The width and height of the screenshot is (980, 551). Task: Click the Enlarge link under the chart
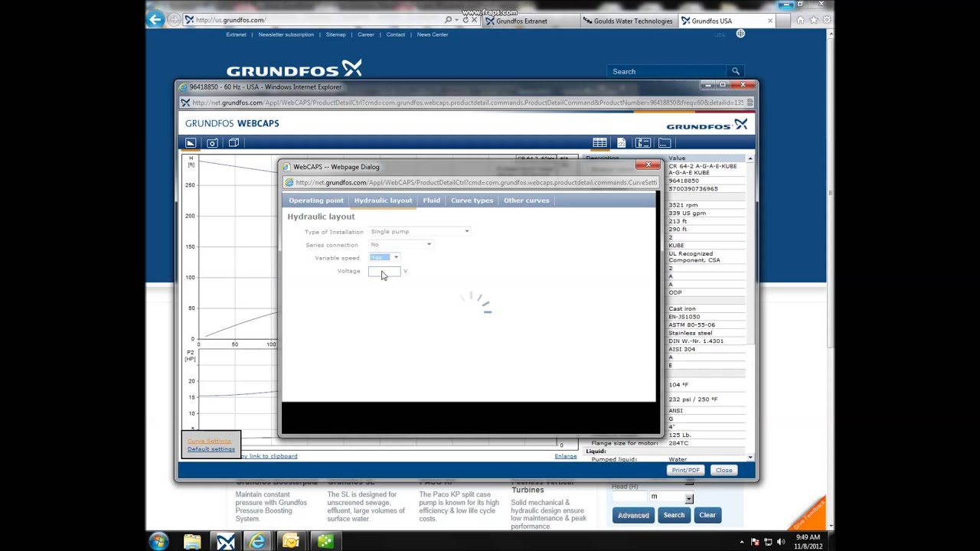pyautogui.click(x=566, y=456)
